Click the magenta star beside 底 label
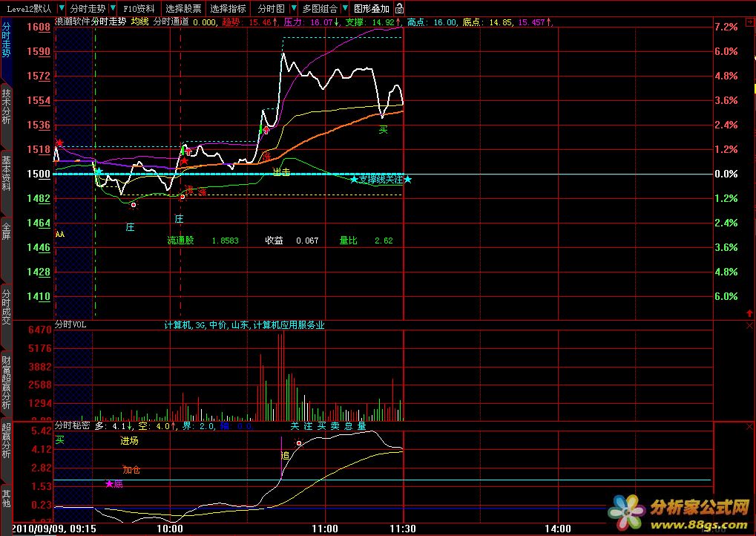This screenshot has height=536, width=756. [x=110, y=483]
